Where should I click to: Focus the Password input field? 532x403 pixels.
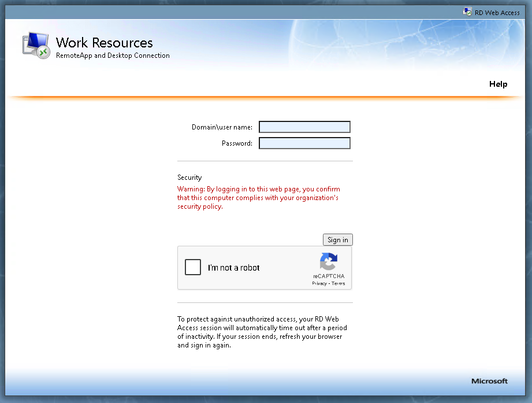[304, 143]
